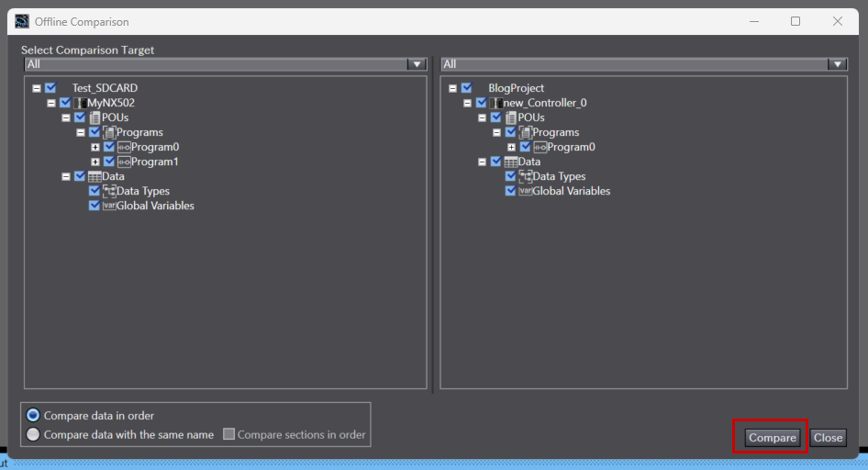Select Global Variables item in right tree
This screenshot has height=470, width=868.
[571, 191]
